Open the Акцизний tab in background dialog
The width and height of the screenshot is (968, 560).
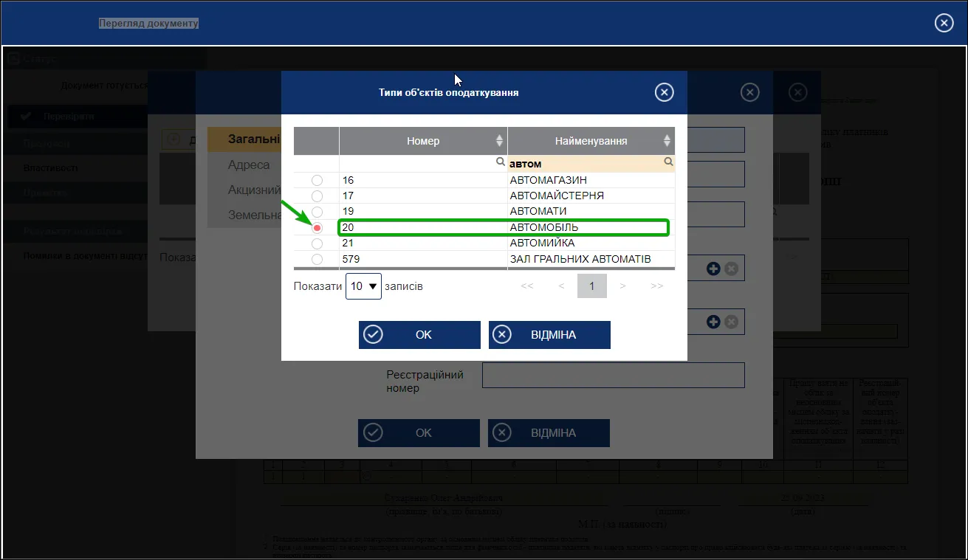click(245, 190)
